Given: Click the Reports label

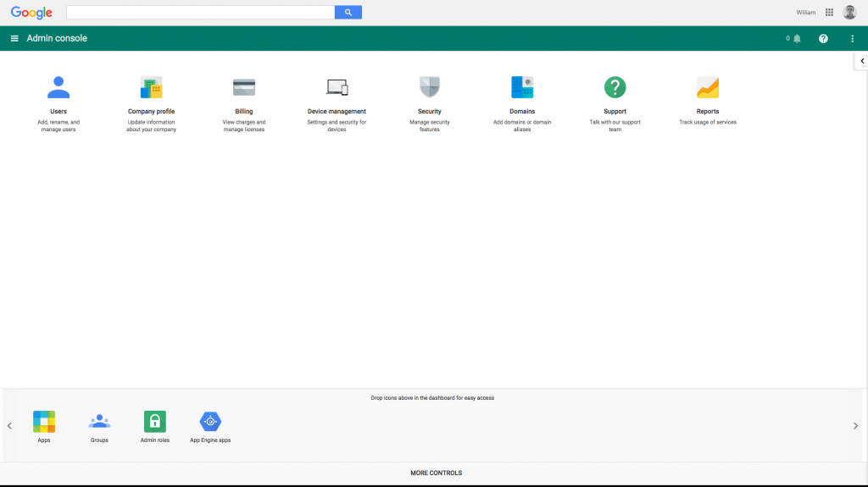Looking at the screenshot, I should click(708, 111).
